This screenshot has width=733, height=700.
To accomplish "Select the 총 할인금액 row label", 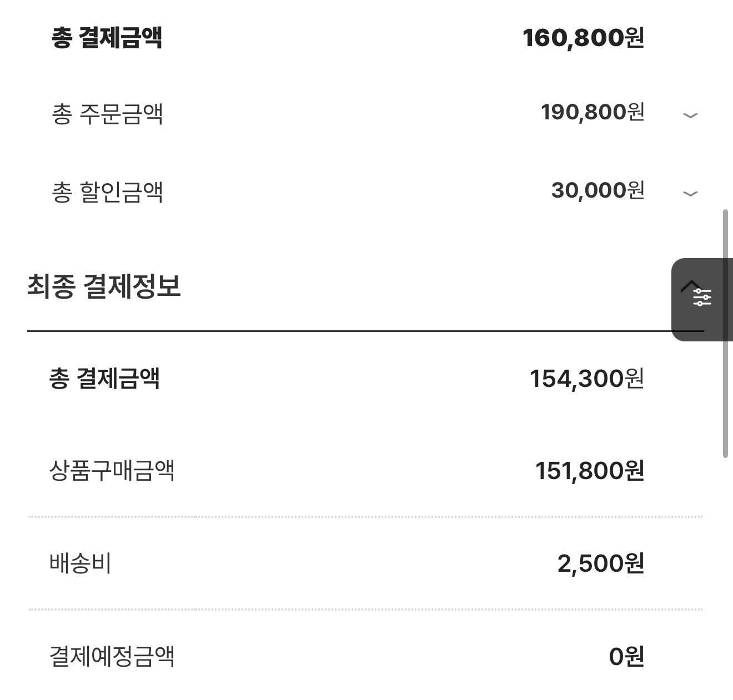I will [x=107, y=192].
